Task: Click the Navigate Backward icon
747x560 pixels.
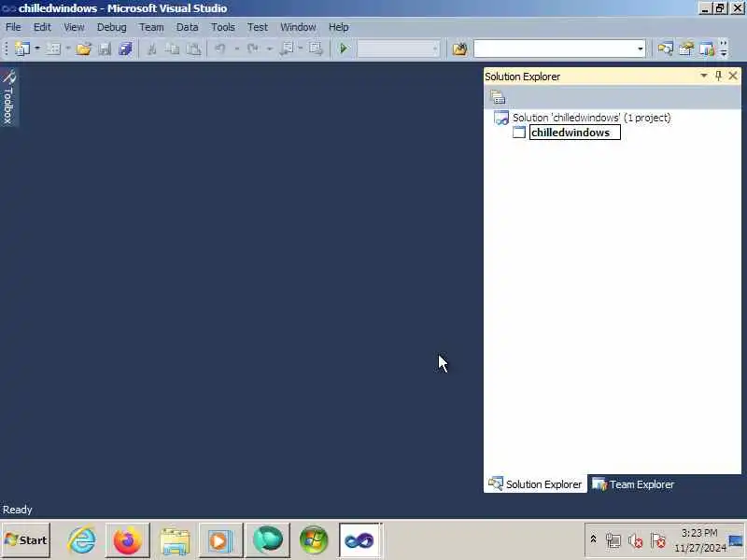Action: 288,49
